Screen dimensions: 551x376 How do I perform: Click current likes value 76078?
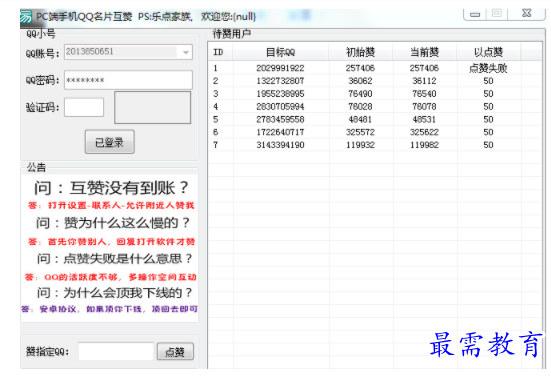424,106
